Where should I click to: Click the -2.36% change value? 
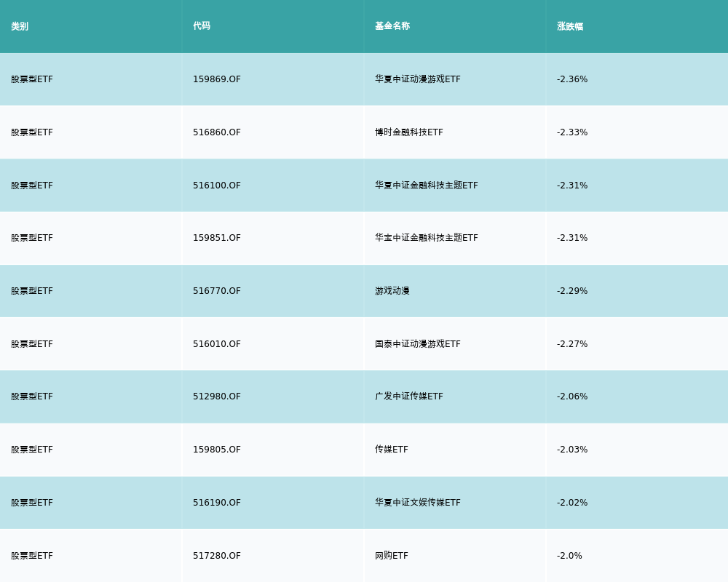pos(572,79)
